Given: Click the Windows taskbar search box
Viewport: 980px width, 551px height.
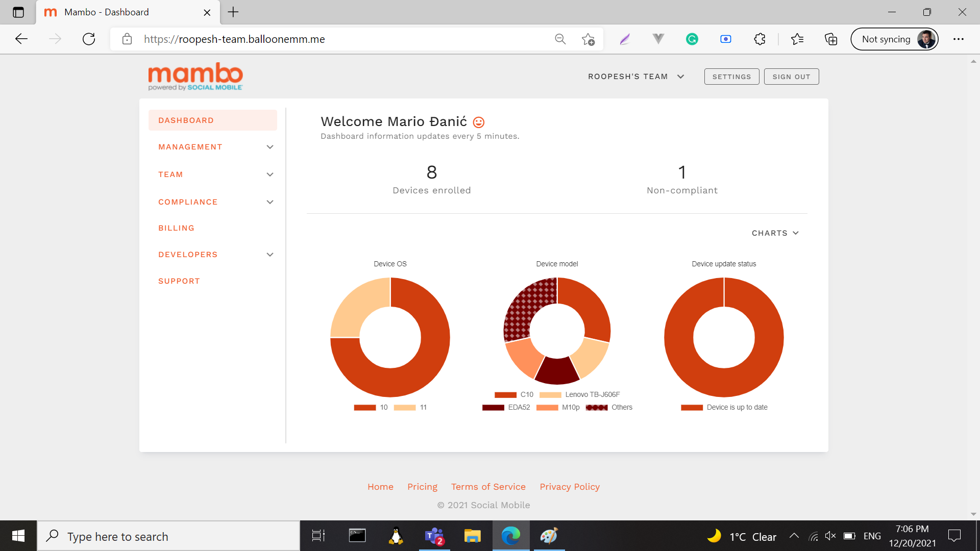Looking at the screenshot, I should (168, 536).
